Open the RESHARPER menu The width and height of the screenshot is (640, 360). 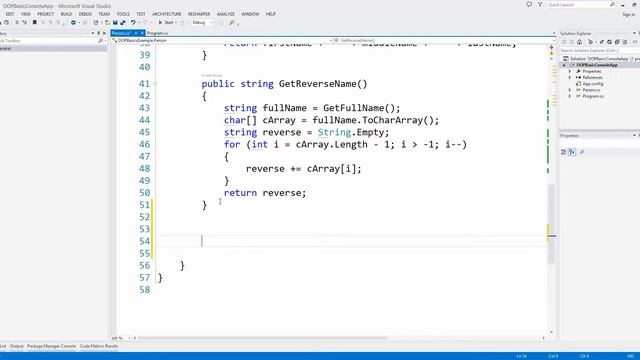pyautogui.click(x=199, y=14)
